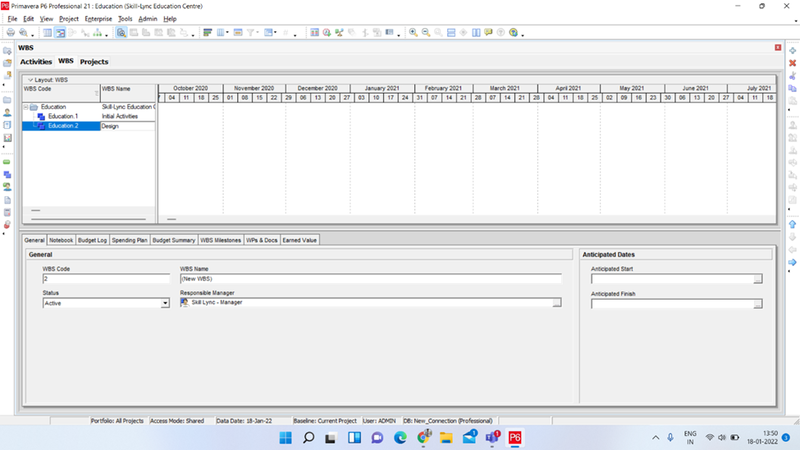Open the Budget Summary details tab
800x450 pixels.
[173, 240]
